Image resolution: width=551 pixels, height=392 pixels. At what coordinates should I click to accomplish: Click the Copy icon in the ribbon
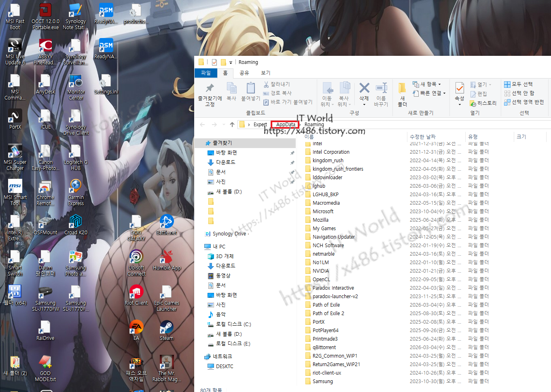click(231, 88)
